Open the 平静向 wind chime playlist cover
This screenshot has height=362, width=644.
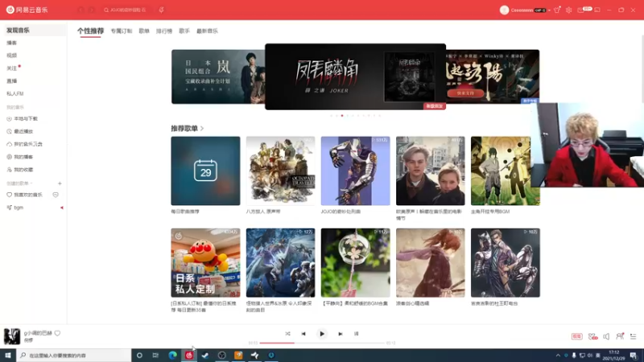355,263
